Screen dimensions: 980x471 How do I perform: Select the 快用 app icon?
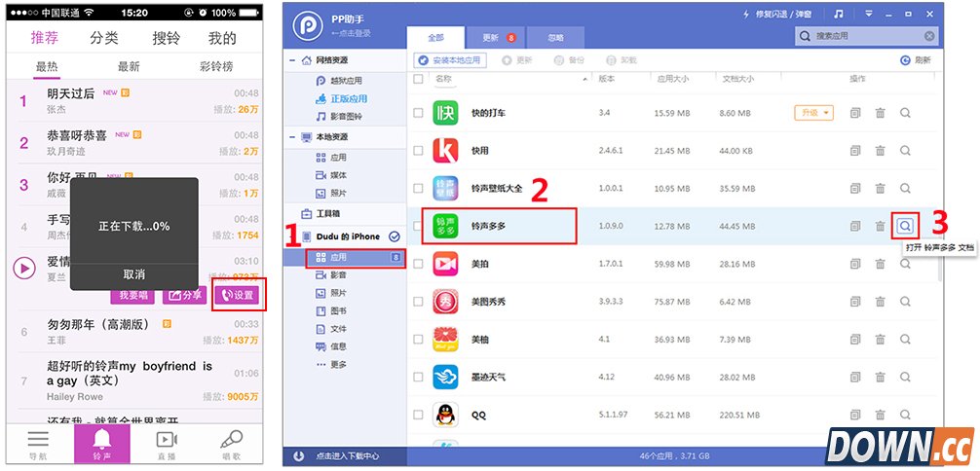(445, 151)
